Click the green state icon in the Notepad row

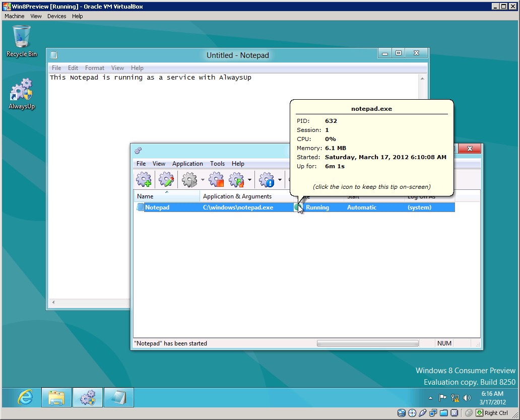point(298,207)
